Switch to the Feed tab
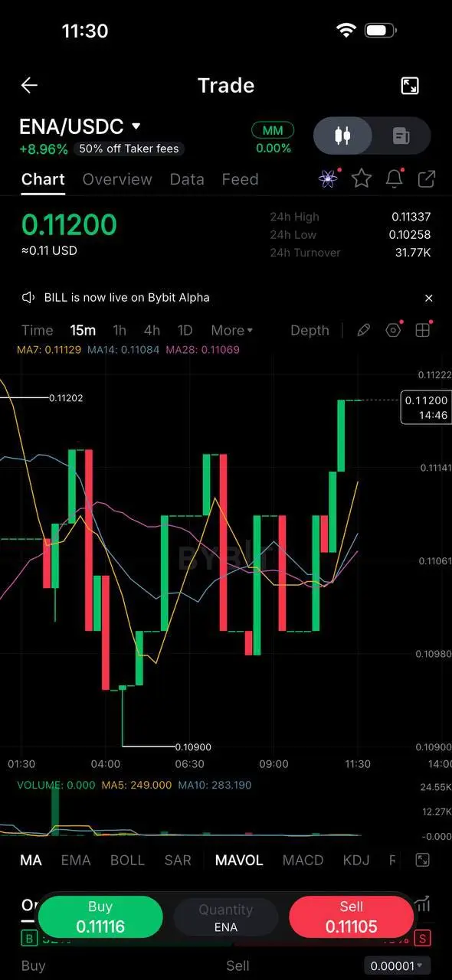 coord(240,179)
